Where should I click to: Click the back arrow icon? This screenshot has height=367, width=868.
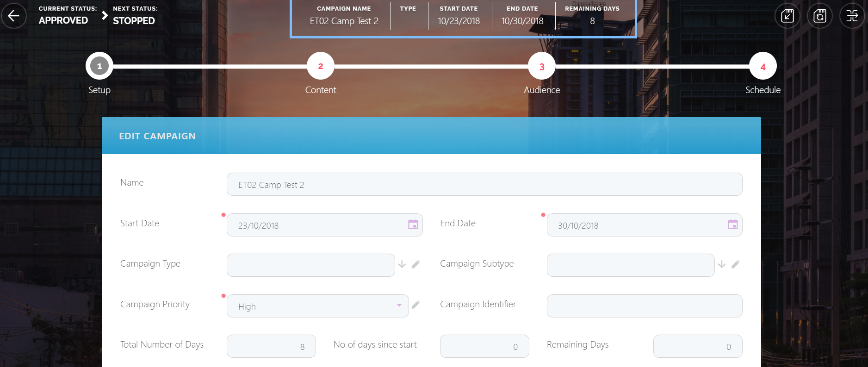click(14, 16)
